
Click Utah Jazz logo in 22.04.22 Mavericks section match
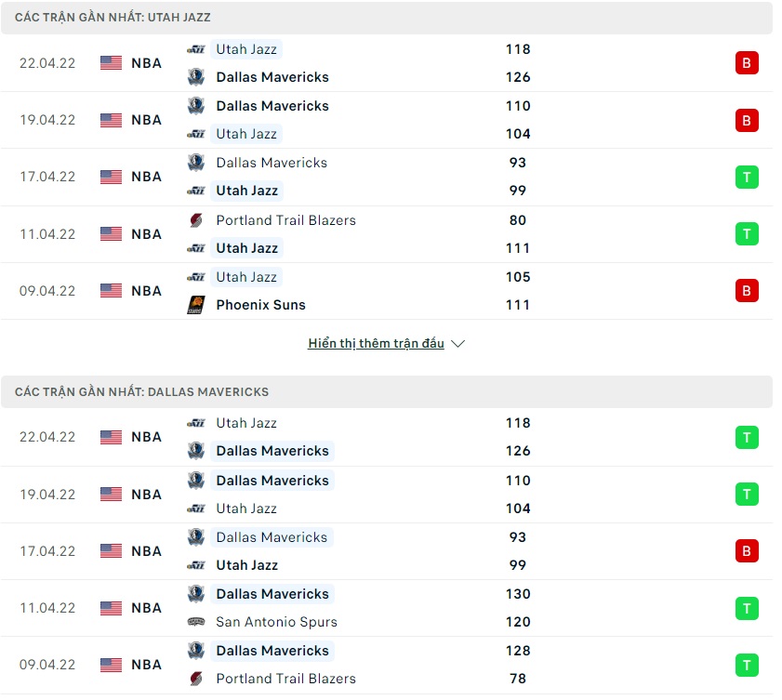pyautogui.click(x=196, y=423)
